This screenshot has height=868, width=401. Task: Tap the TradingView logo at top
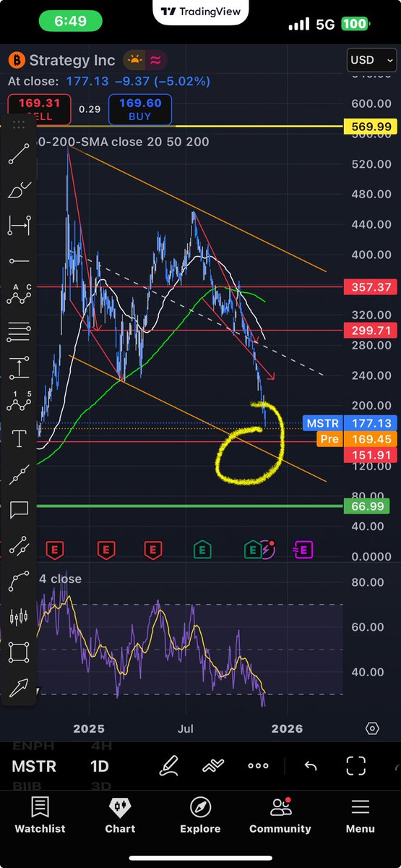200,12
